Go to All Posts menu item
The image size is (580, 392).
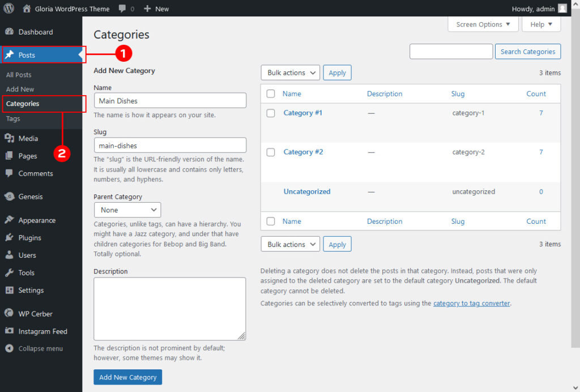19,74
